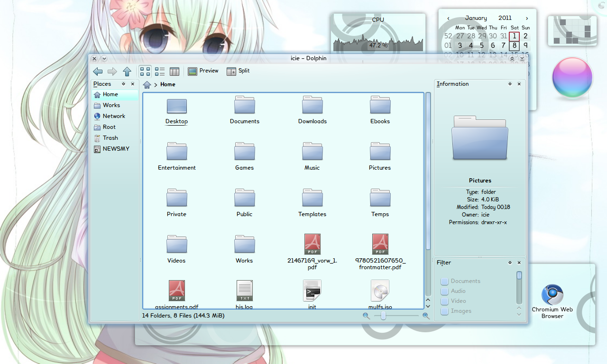Toggle the Preview button in toolbar
The width and height of the screenshot is (607, 364).
pyautogui.click(x=203, y=71)
